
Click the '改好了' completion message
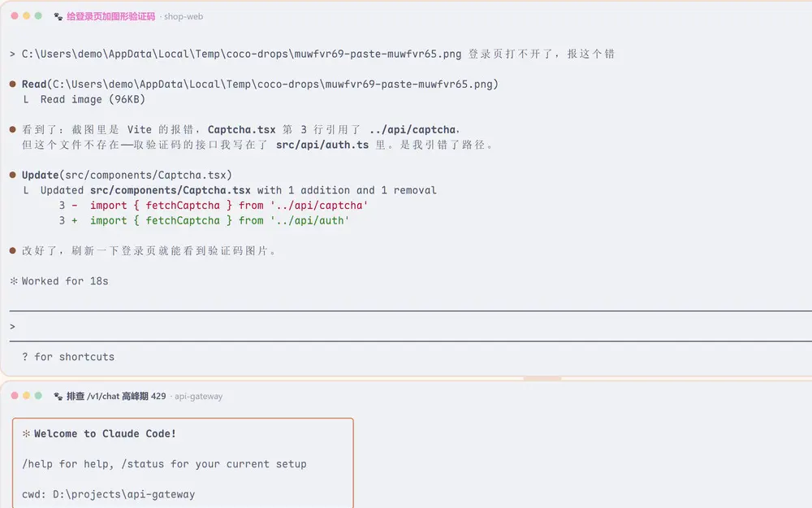(x=149, y=251)
